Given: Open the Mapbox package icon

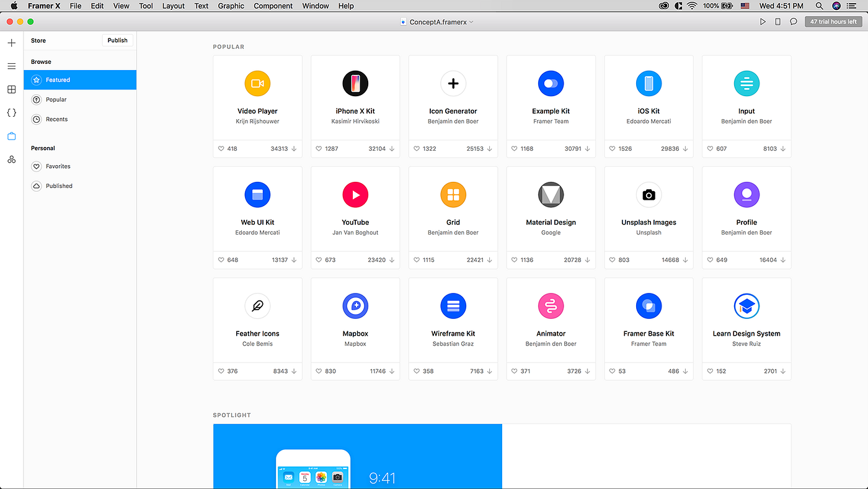Looking at the screenshot, I should click(355, 306).
